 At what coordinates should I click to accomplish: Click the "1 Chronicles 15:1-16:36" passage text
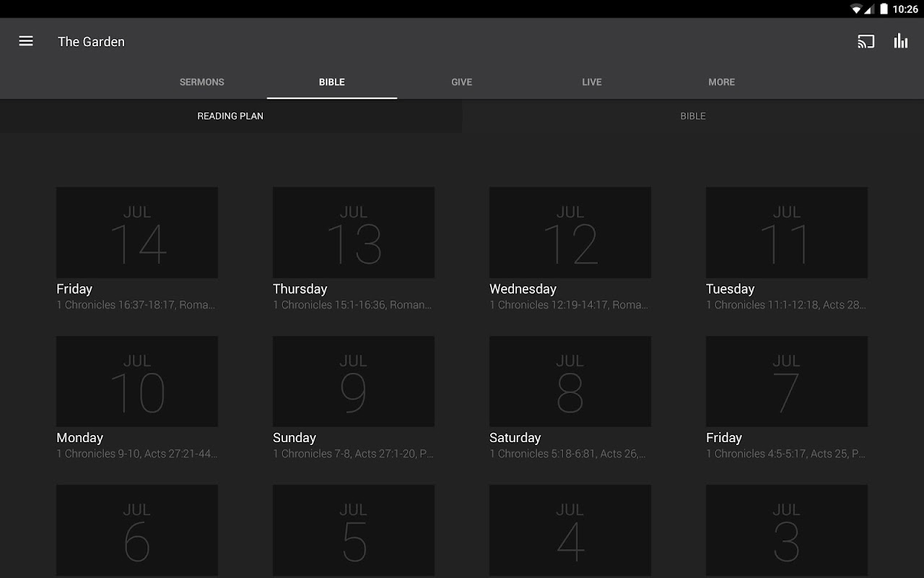[329, 305]
